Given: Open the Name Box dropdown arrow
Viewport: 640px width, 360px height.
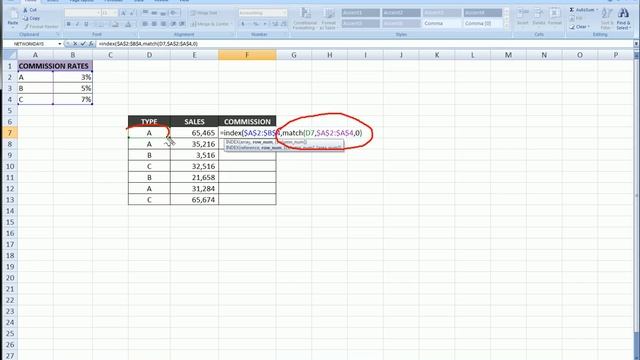Looking at the screenshot, I should pos(60,44).
